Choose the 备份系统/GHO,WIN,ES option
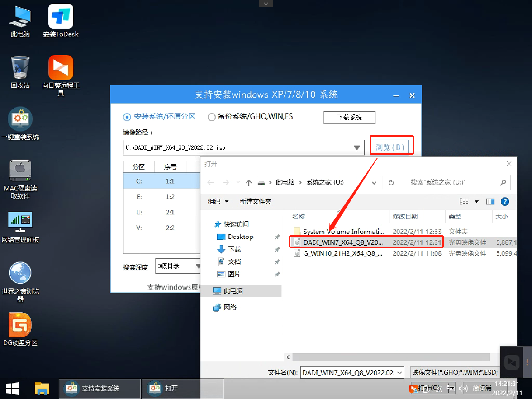This screenshot has height=399, width=532. click(x=211, y=117)
